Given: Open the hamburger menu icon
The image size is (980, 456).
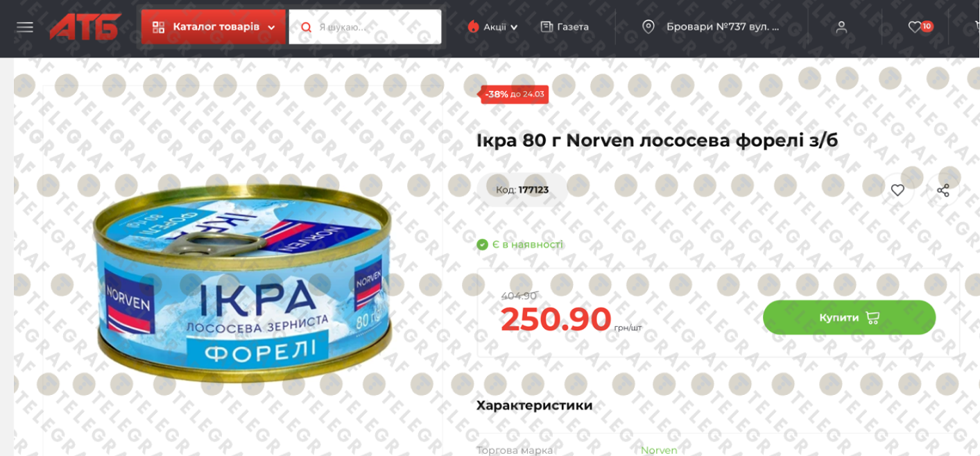Looking at the screenshot, I should 25,27.
